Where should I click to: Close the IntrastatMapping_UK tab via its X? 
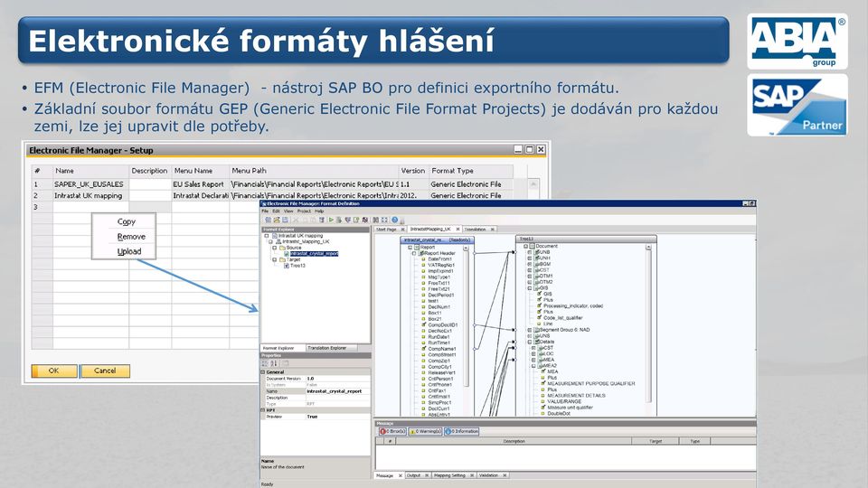[x=458, y=229]
